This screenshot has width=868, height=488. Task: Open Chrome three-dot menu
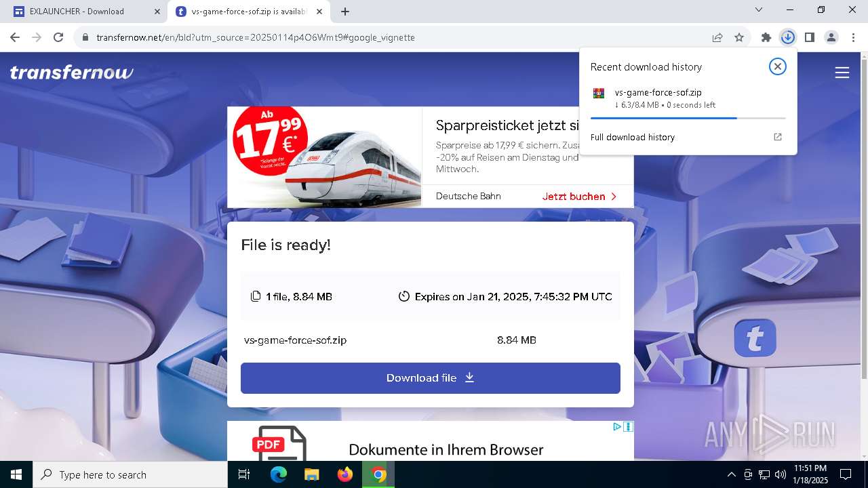[x=853, y=37]
